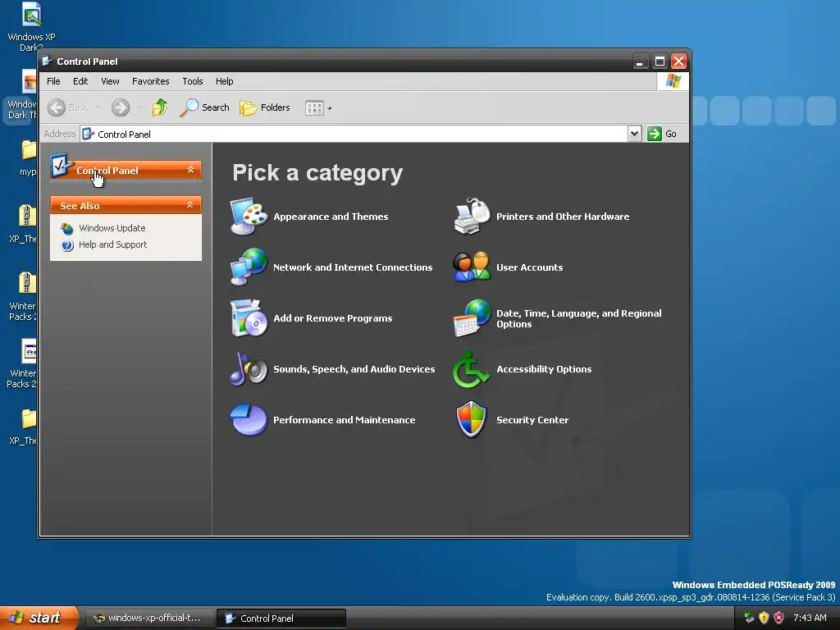Click the Add or Remove Programs link
The width and height of the screenshot is (840, 630).
pos(333,318)
